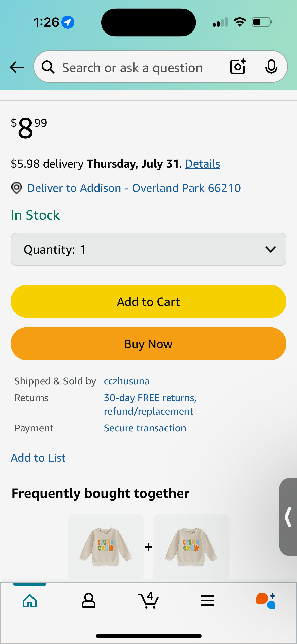
Task: Open first Cousin Crew sweatshirt thumbnail
Action: coord(106,546)
